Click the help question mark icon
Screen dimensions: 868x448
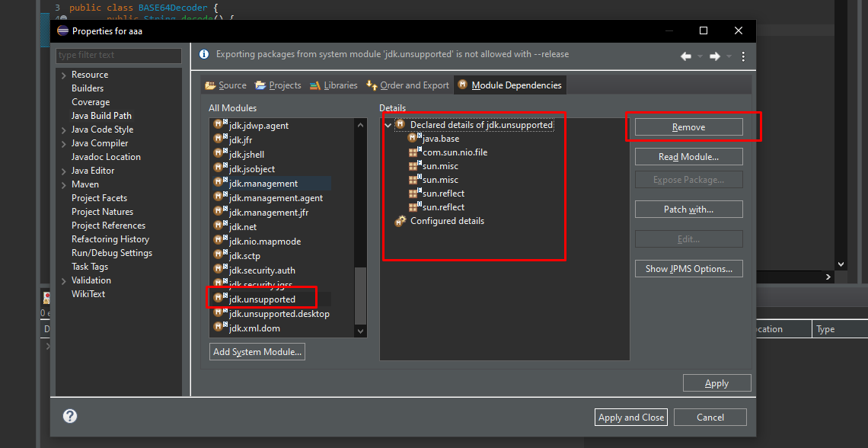[x=70, y=416]
